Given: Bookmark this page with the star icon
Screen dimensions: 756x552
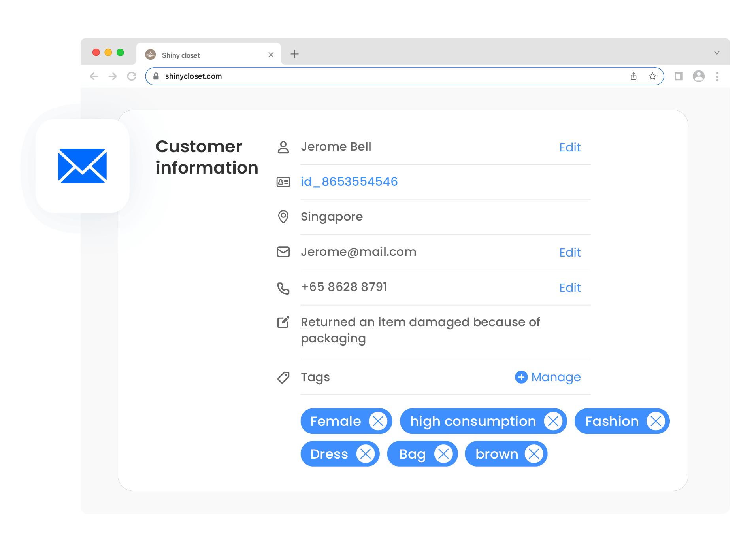Looking at the screenshot, I should [x=652, y=76].
